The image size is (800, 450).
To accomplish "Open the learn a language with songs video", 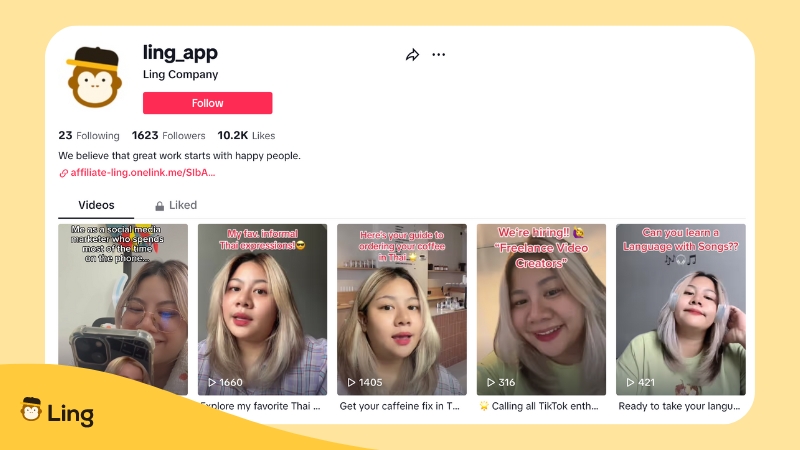I will click(681, 309).
